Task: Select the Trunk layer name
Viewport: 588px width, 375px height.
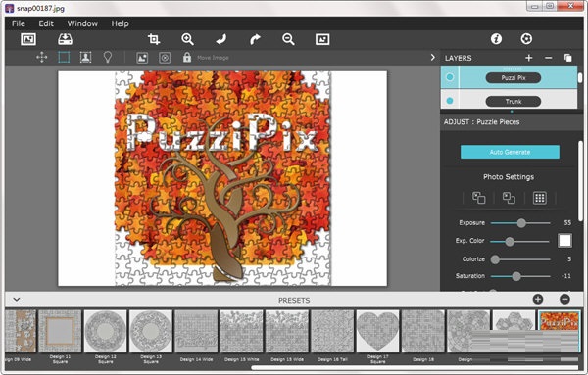Action: [514, 102]
